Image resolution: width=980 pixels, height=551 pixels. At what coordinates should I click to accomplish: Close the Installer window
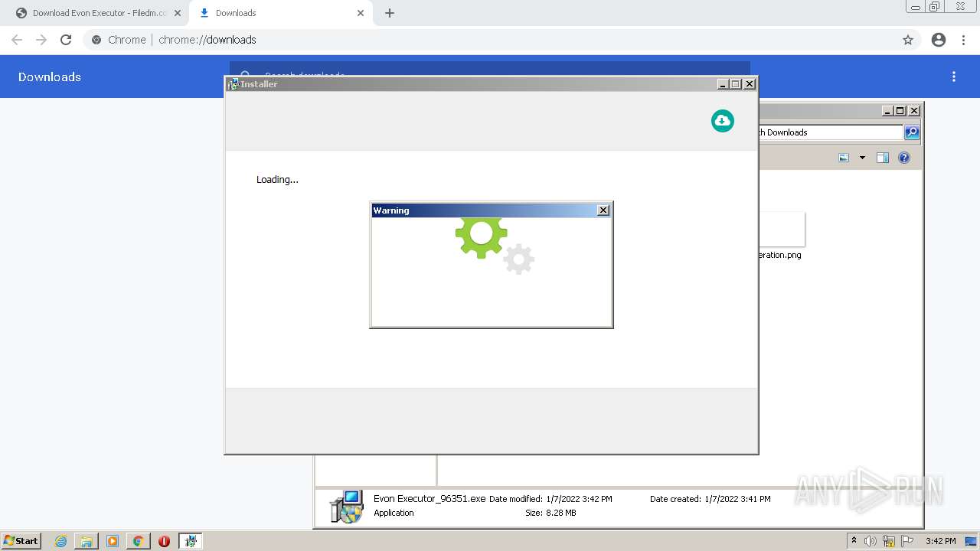[750, 84]
